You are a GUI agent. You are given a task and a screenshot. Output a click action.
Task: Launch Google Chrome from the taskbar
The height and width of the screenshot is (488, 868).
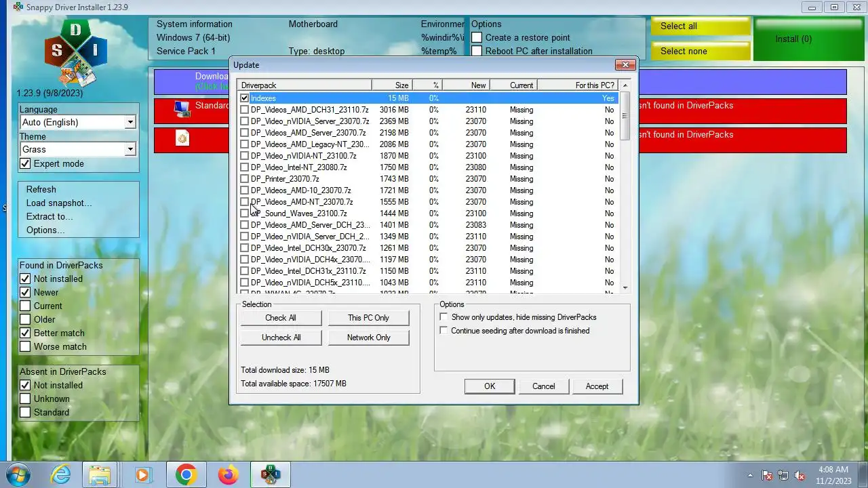pos(186,474)
